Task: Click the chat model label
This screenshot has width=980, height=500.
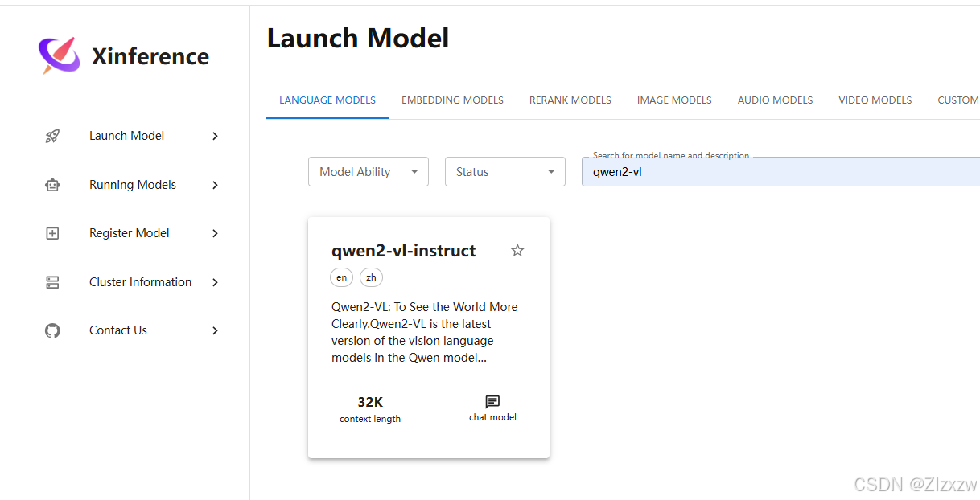Action: pyautogui.click(x=492, y=417)
